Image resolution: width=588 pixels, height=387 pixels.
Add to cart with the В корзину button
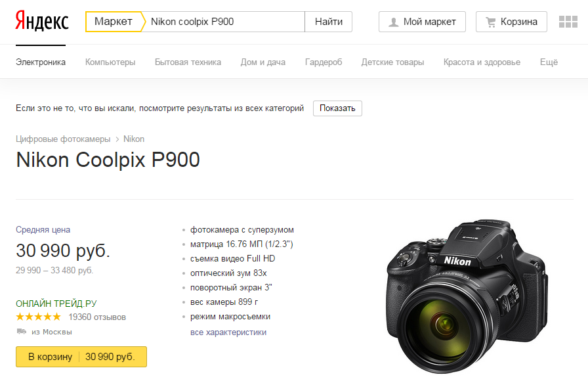tap(81, 357)
